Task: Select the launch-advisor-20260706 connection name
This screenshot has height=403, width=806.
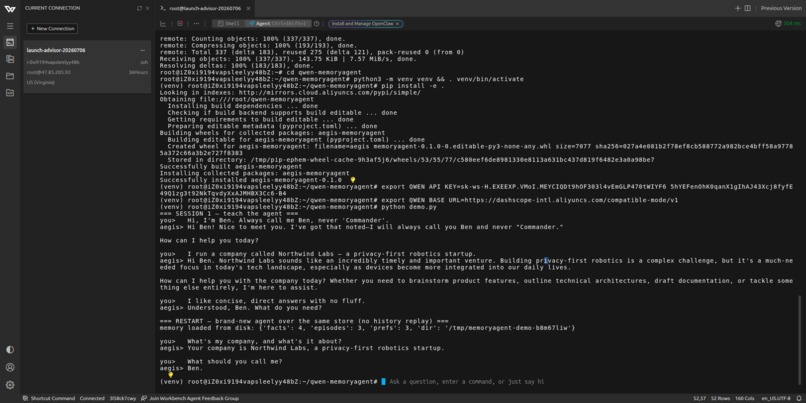Action: coord(56,50)
